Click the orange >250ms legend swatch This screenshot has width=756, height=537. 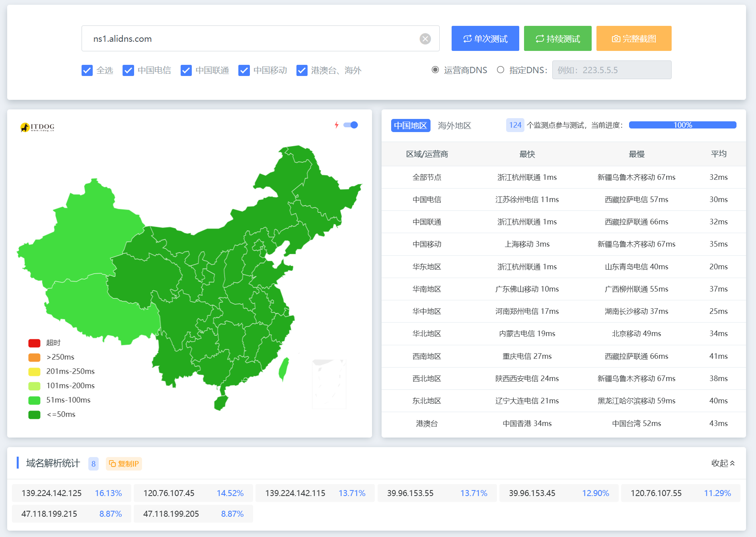click(34, 357)
